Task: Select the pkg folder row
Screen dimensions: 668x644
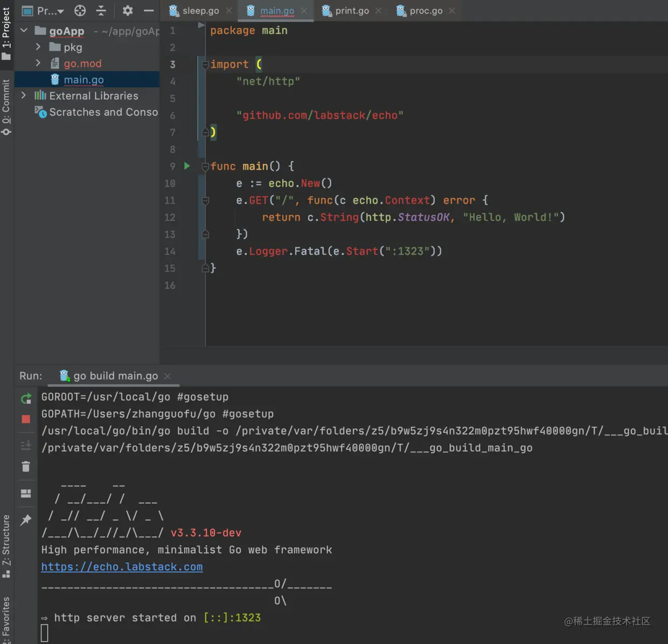Action: [87, 47]
